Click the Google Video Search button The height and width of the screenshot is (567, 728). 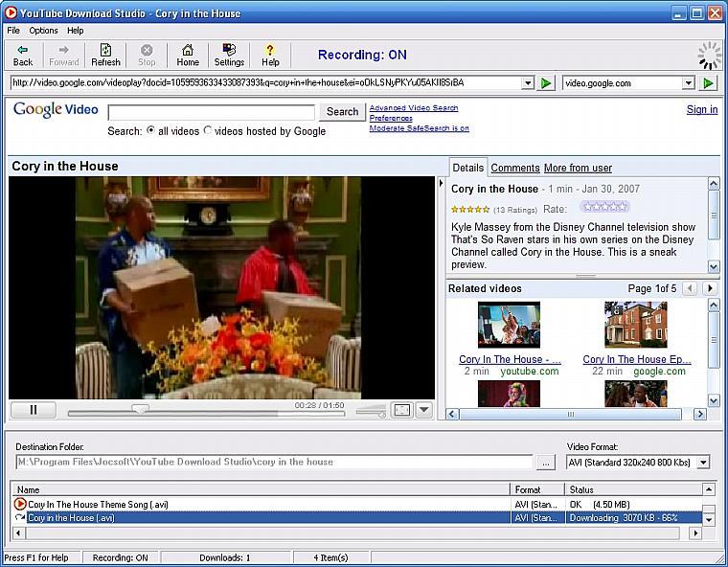click(342, 112)
